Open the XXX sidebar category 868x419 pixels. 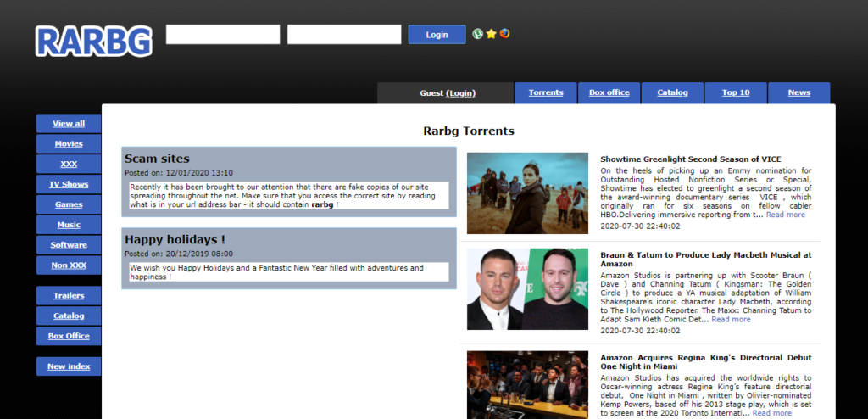[x=69, y=164]
